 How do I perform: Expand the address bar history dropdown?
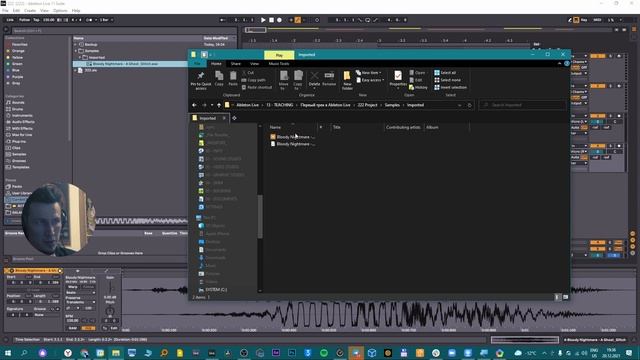(x=460, y=105)
